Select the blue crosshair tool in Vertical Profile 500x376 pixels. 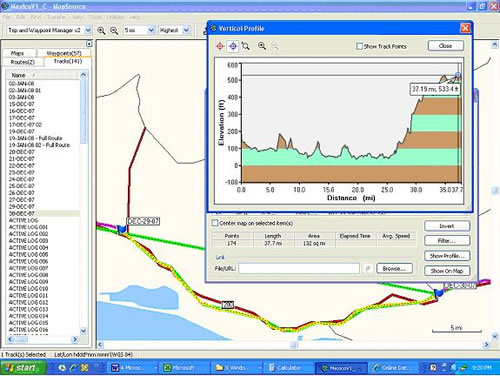(233, 46)
